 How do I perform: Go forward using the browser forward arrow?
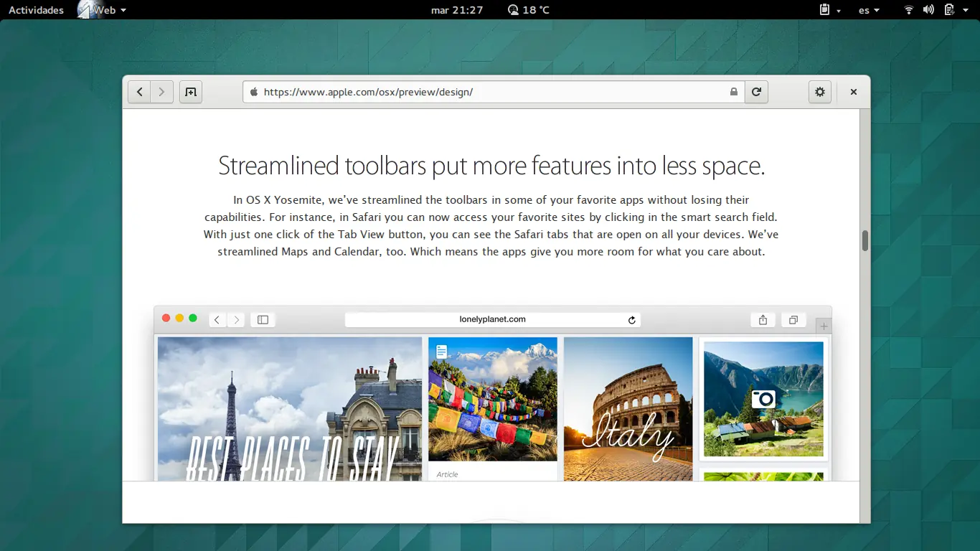tap(162, 92)
